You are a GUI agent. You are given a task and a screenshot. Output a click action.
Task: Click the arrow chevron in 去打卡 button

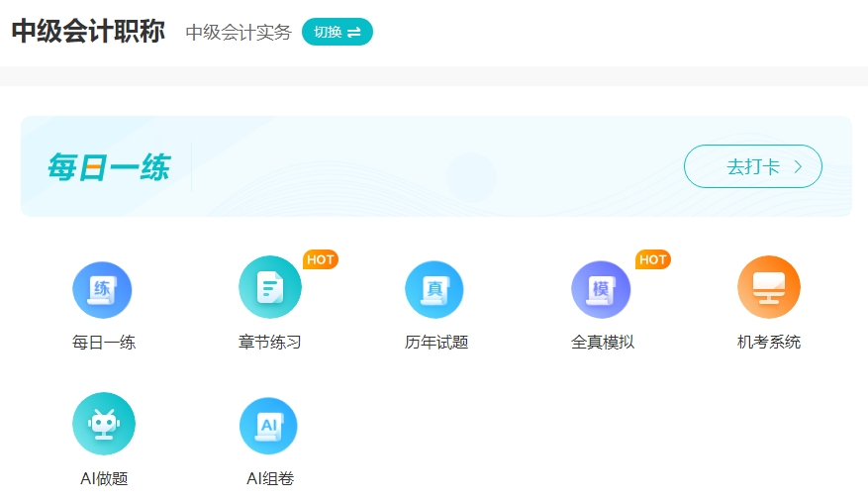coord(798,166)
